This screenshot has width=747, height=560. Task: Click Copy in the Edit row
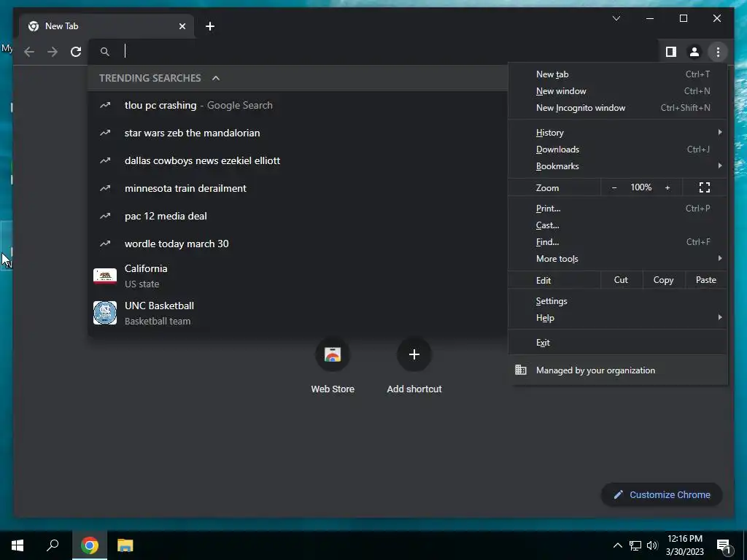664,280
